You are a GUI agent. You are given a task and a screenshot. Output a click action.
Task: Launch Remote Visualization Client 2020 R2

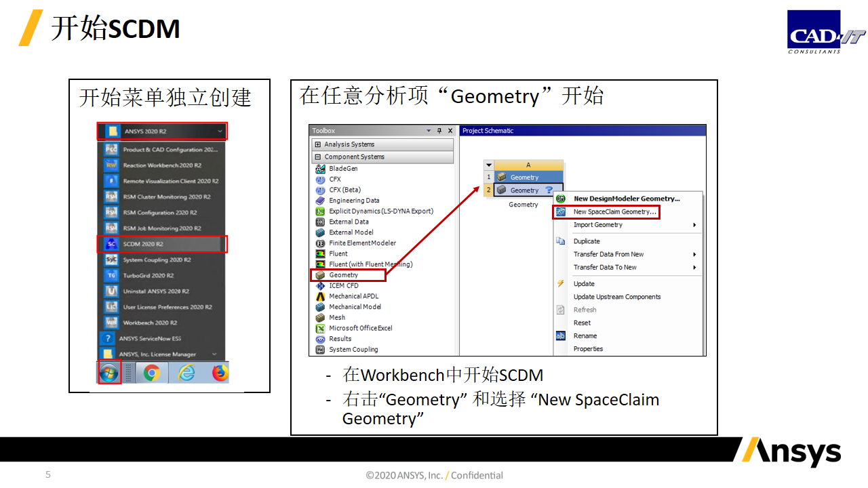coord(162,181)
